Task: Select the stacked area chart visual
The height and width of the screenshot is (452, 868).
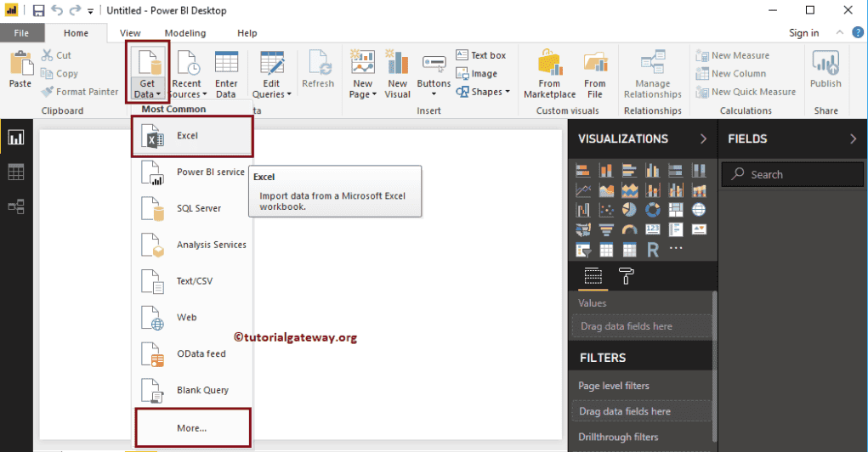Action: point(629,190)
